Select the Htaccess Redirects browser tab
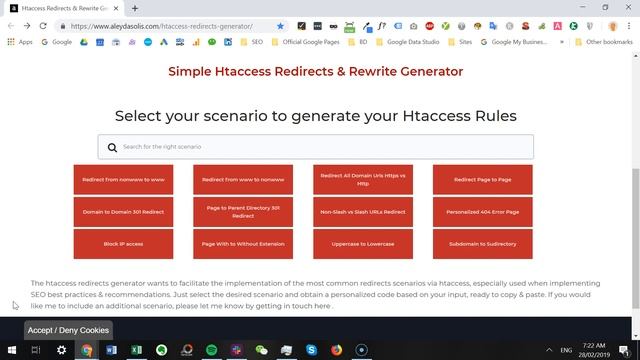Screen dimensions: 640x360 [x=64, y=8]
